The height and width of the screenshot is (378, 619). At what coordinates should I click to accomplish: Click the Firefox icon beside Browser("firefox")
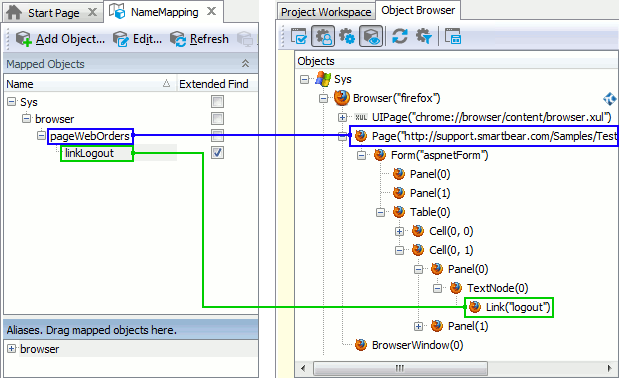point(342,98)
